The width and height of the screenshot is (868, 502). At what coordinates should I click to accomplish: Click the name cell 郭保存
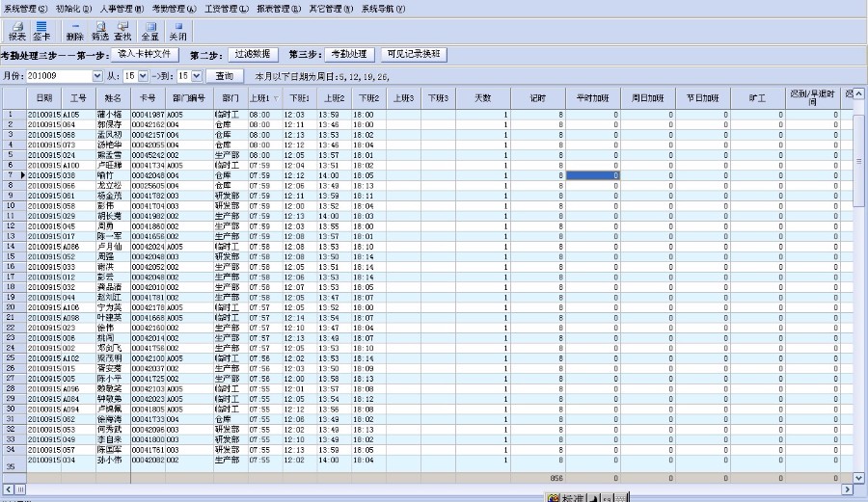[x=113, y=125]
